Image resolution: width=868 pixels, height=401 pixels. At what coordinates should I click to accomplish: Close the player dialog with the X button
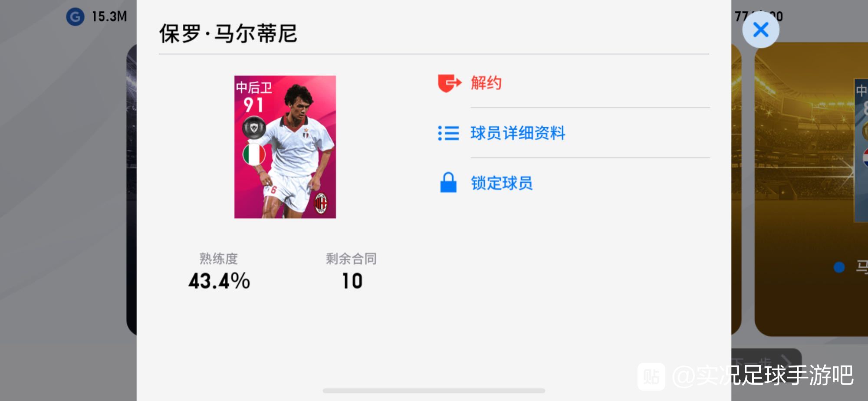click(x=760, y=30)
